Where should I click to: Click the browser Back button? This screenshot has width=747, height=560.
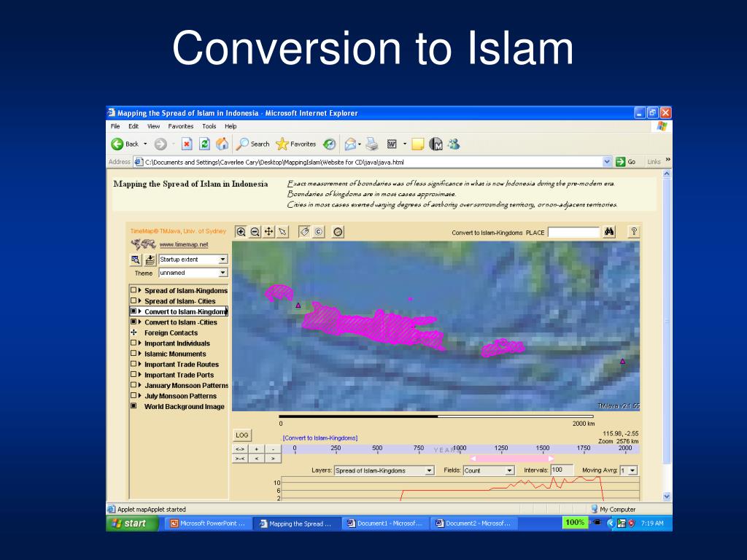click(125, 144)
